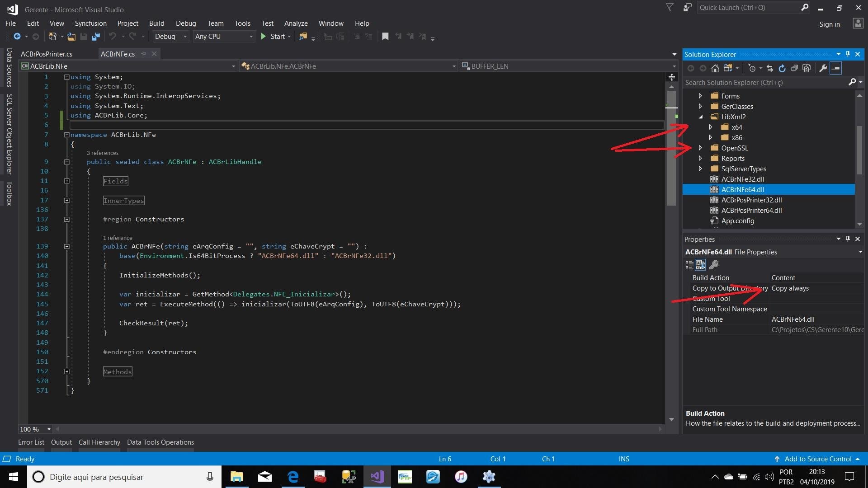
Task: Select ACBrPosPrinter32.dll in Solution Explorer
Action: coord(752,200)
